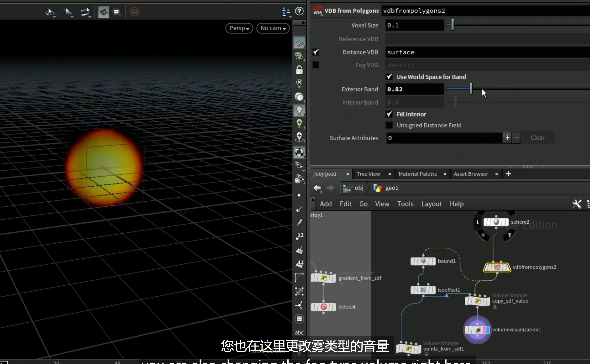Select the vdbfrompolygons2 node icon

[x=497, y=267]
